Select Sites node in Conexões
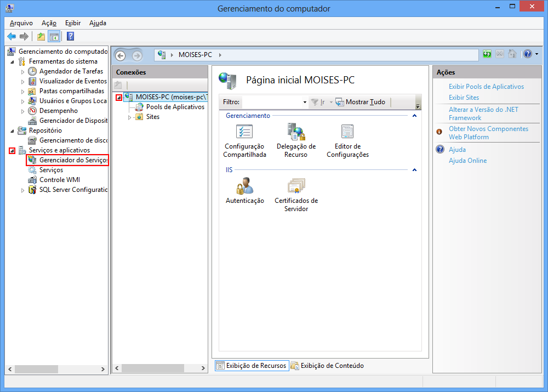 pyautogui.click(x=153, y=117)
